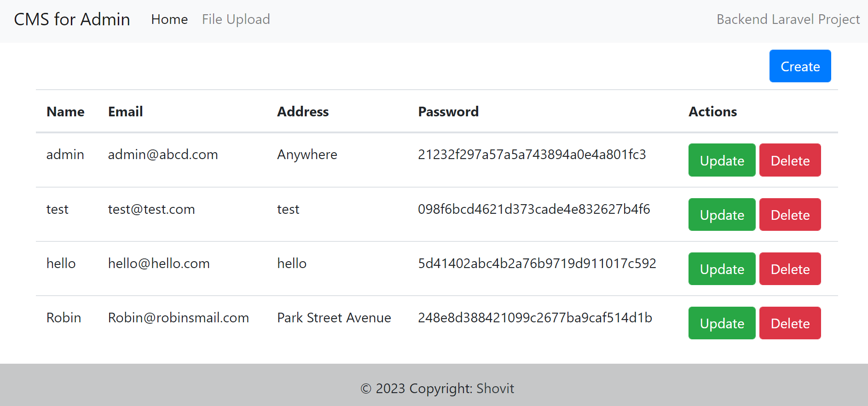Delete the test user row

click(790, 214)
